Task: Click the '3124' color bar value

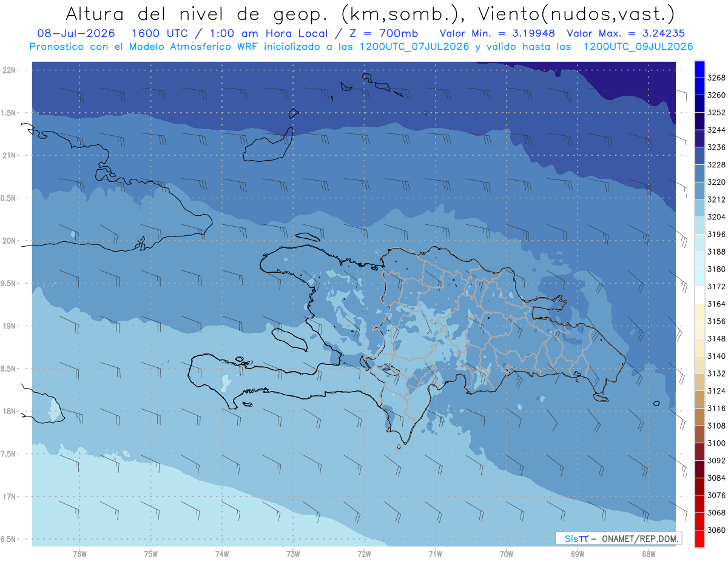Action: click(x=716, y=391)
